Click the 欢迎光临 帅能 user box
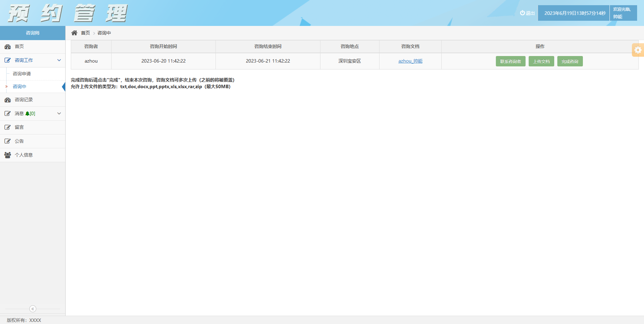This screenshot has width=644, height=324. coord(623,13)
